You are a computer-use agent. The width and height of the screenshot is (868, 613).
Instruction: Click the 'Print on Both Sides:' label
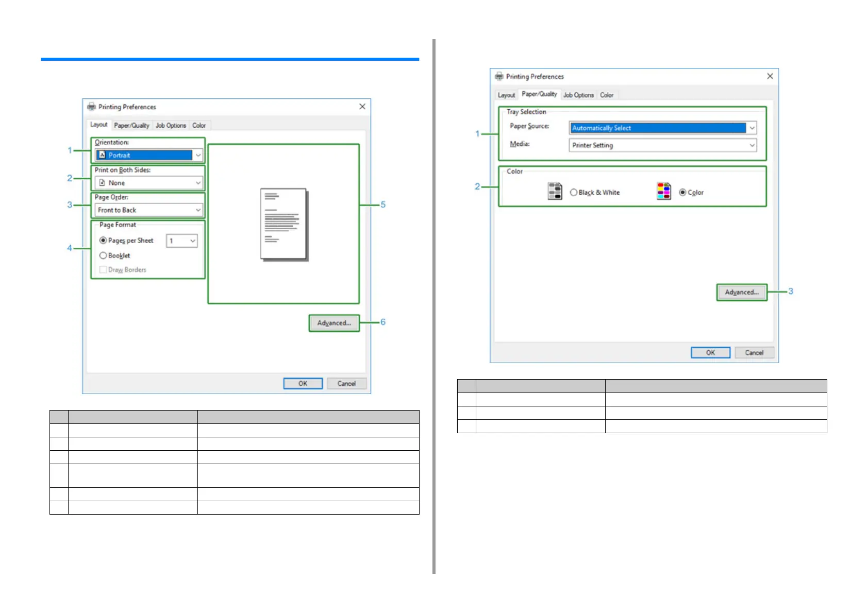(123, 170)
